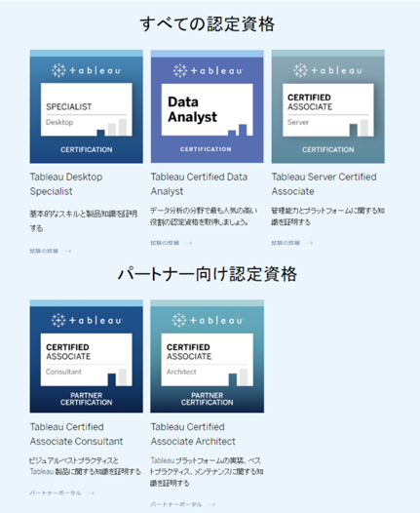This screenshot has width=420, height=513.
Task: Click arrow icon beside Architect partner portal link
Action: pyautogui.click(x=211, y=504)
